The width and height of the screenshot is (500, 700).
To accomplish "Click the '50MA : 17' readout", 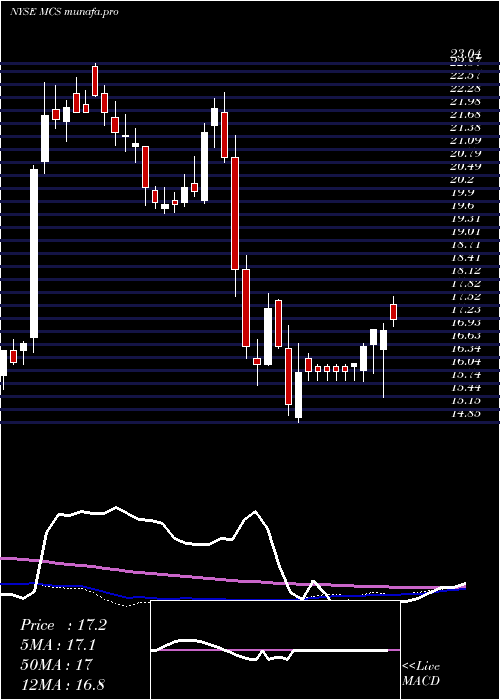I will 56,665.
